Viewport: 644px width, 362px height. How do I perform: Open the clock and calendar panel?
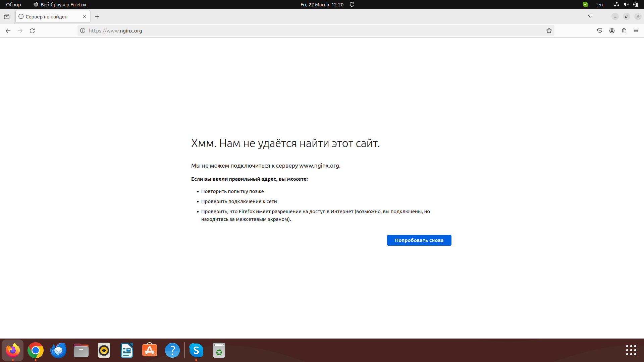pyautogui.click(x=322, y=4)
